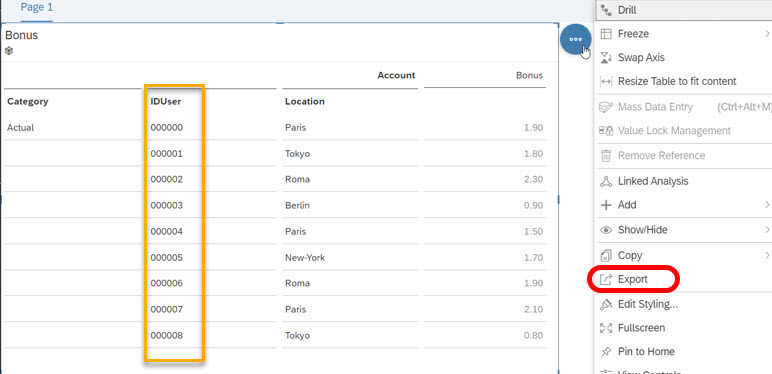Image resolution: width=772 pixels, height=374 pixels.
Task: Click the small gear icon under Bonus title
Action: coord(9,51)
